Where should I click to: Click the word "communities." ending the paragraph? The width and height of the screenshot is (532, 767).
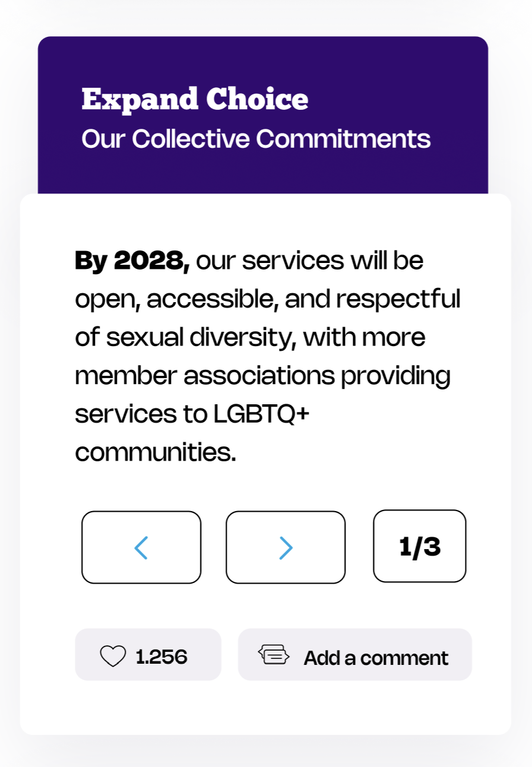pos(156,453)
